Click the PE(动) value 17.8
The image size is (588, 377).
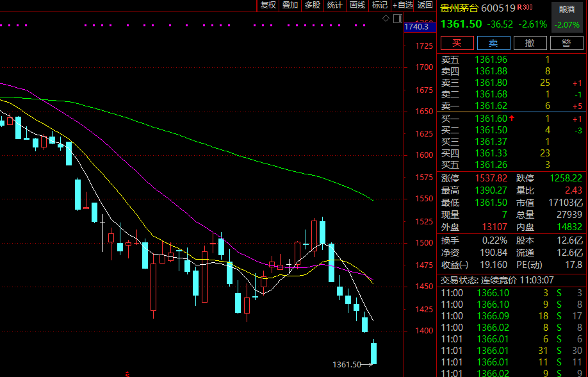574,265
